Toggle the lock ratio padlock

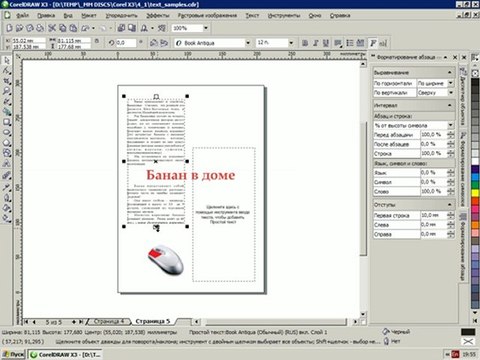tap(96, 41)
